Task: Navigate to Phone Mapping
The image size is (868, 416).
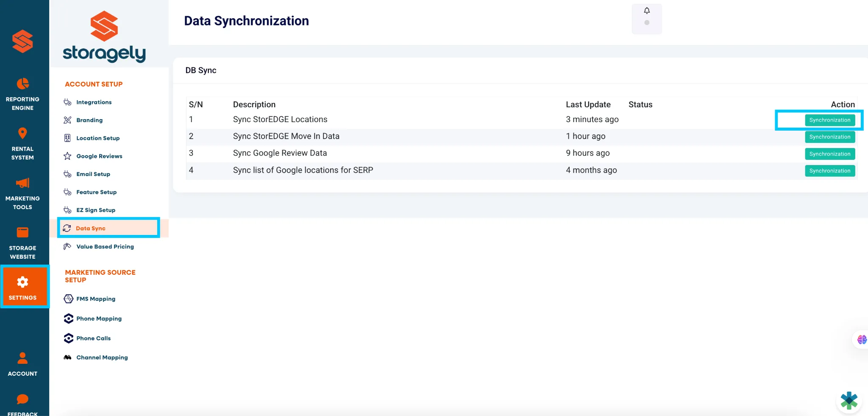Action: [x=99, y=318]
